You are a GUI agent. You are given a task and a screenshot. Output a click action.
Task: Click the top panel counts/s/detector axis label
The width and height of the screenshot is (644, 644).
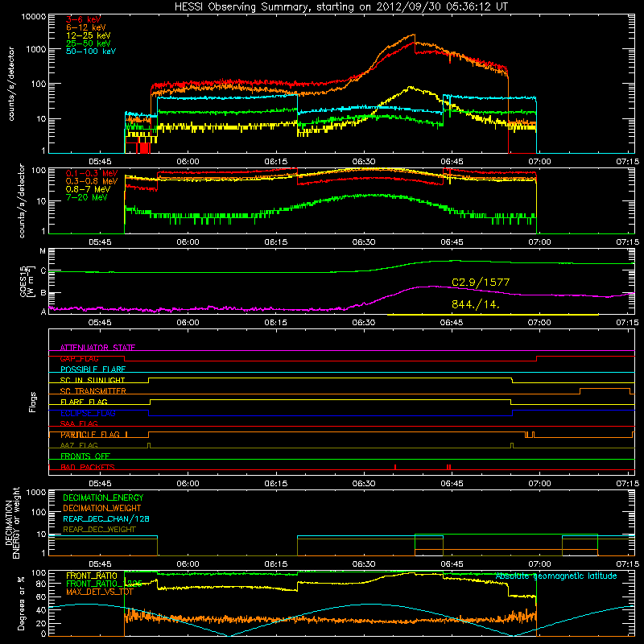click(x=11, y=84)
